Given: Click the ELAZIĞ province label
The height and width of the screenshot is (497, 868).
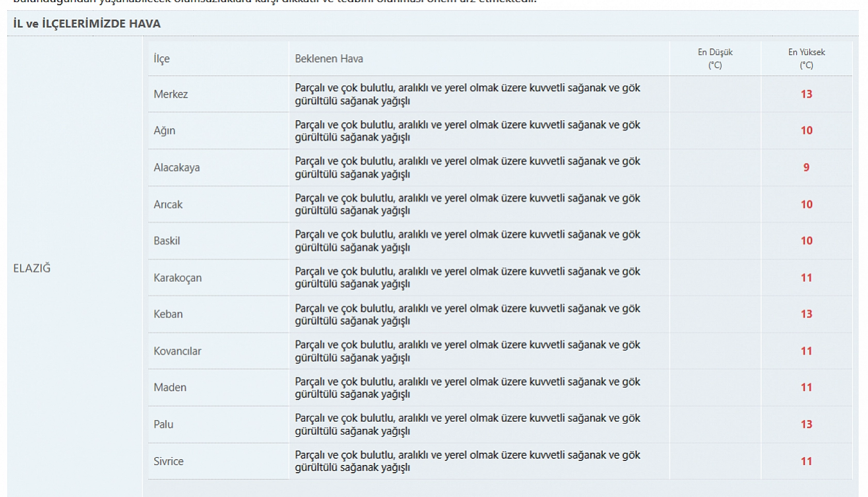Looking at the screenshot, I should pyautogui.click(x=32, y=268).
